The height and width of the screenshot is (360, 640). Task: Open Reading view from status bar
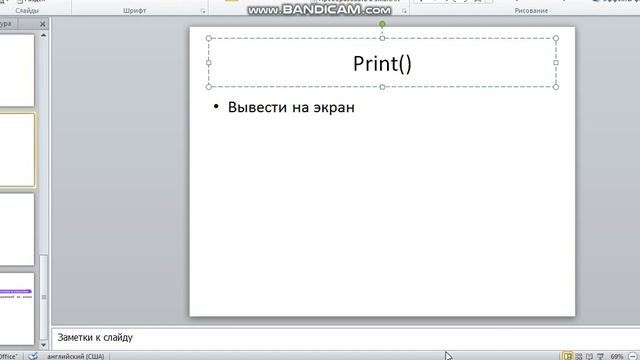tap(589, 356)
